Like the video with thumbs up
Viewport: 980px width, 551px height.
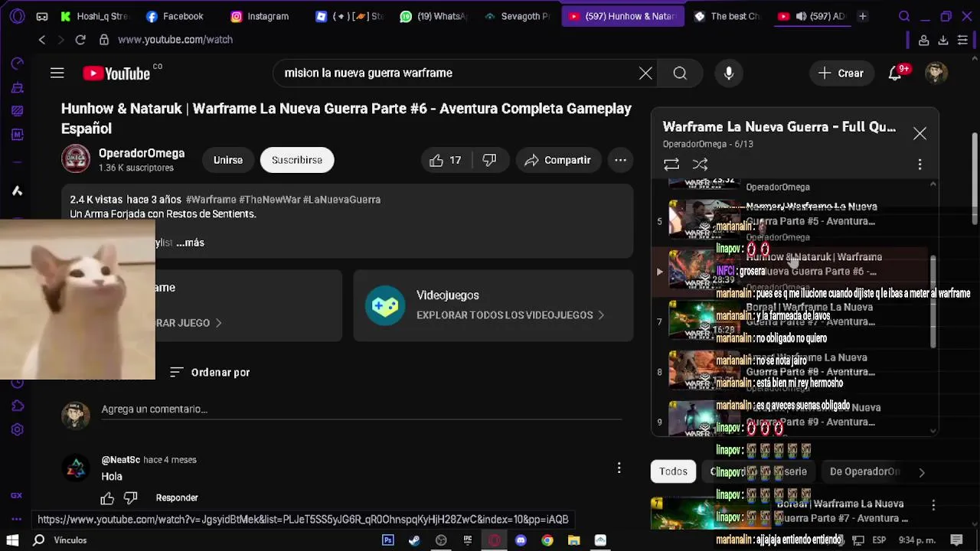tap(445, 160)
